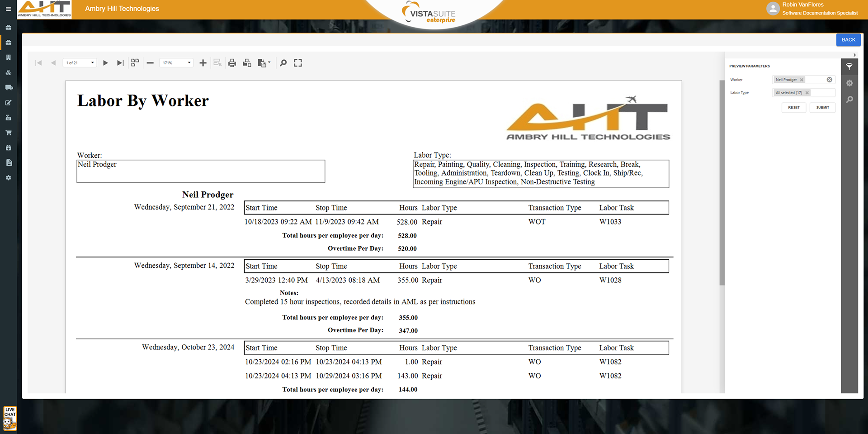
Task: Click the Submit button
Action: coord(822,108)
